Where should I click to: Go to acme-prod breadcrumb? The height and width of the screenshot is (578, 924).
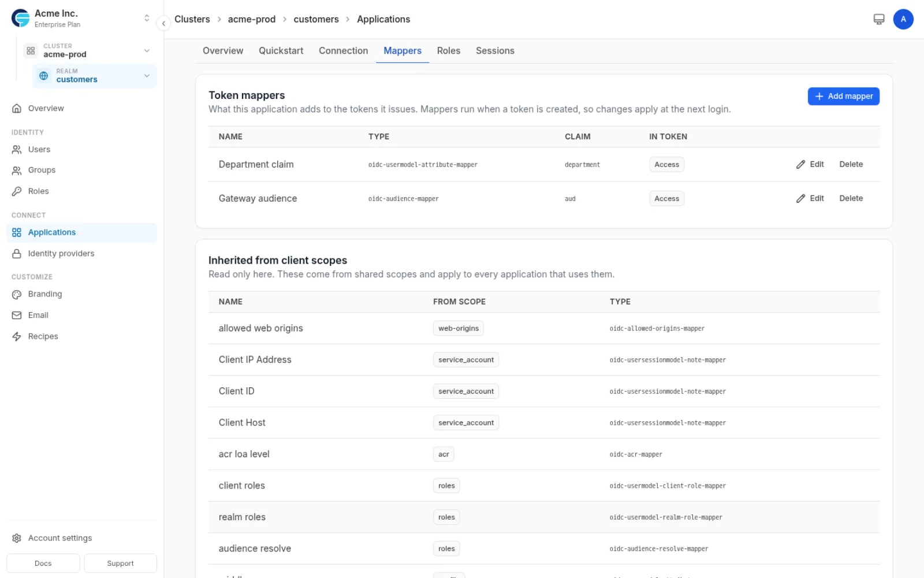click(x=252, y=19)
